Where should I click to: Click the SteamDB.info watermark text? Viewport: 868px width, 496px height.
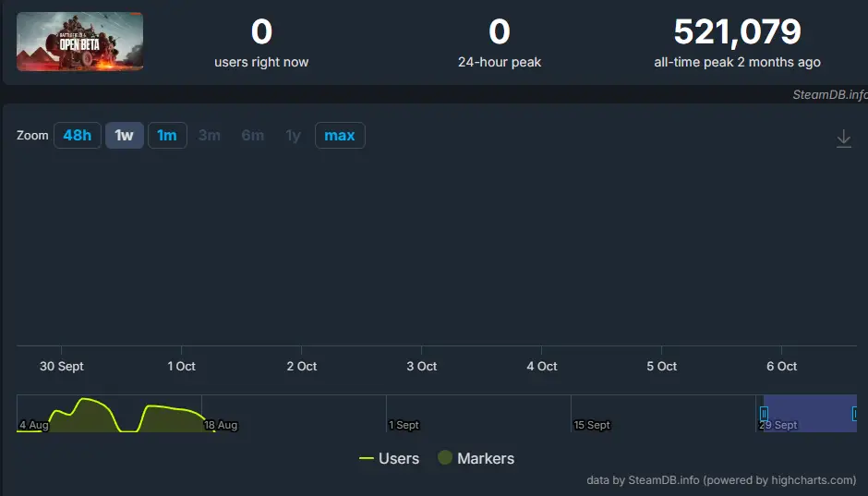(829, 94)
